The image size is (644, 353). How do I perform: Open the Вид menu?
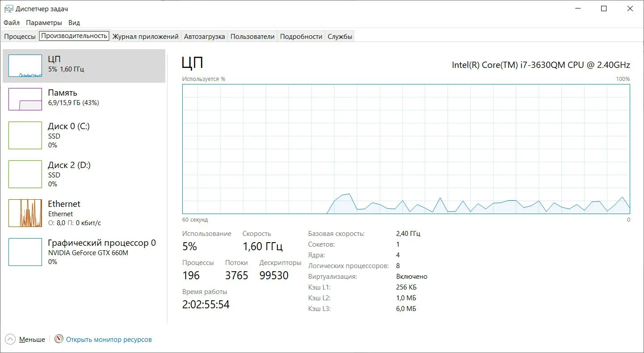(x=74, y=22)
